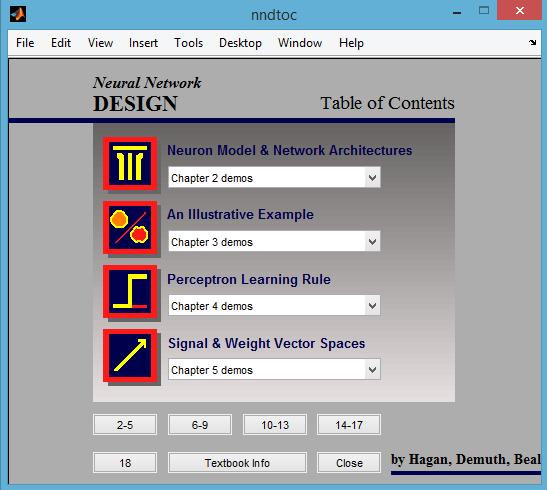Click the MATLAB logo in title bar

point(18,14)
